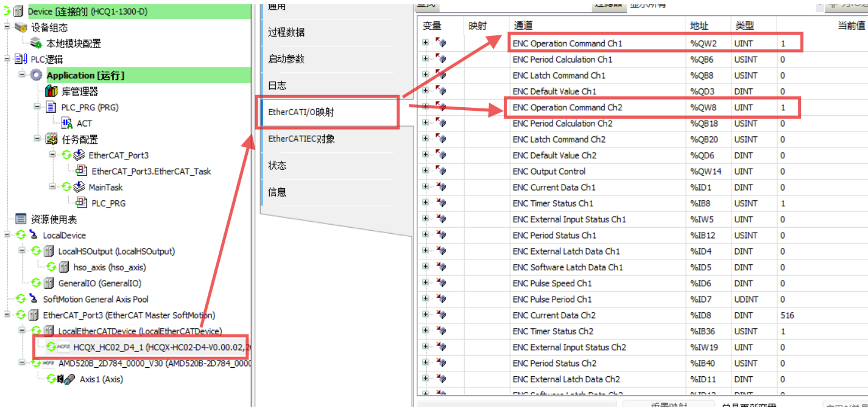Select the PLC_PRG (PRG) program icon
This screenshot has height=411, width=868.
point(51,107)
